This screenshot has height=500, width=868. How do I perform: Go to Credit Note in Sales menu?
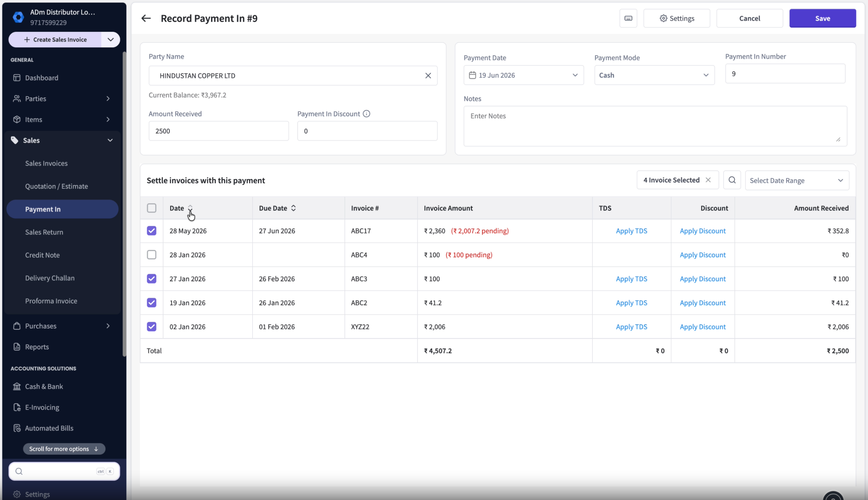42,255
